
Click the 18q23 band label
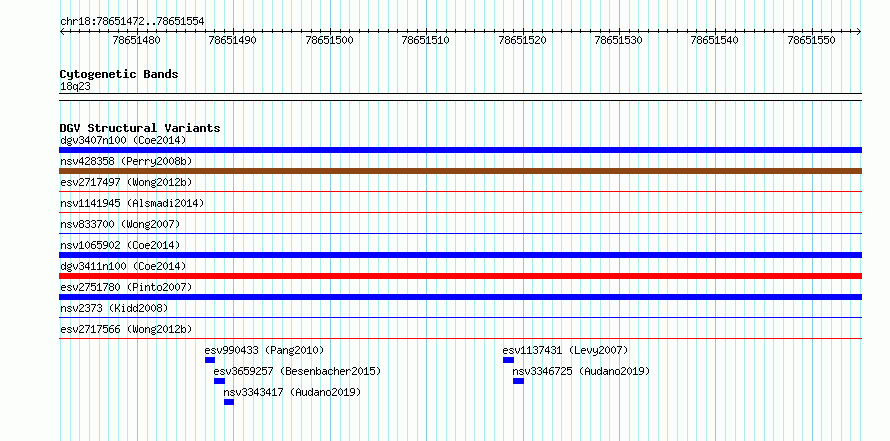[x=75, y=87]
